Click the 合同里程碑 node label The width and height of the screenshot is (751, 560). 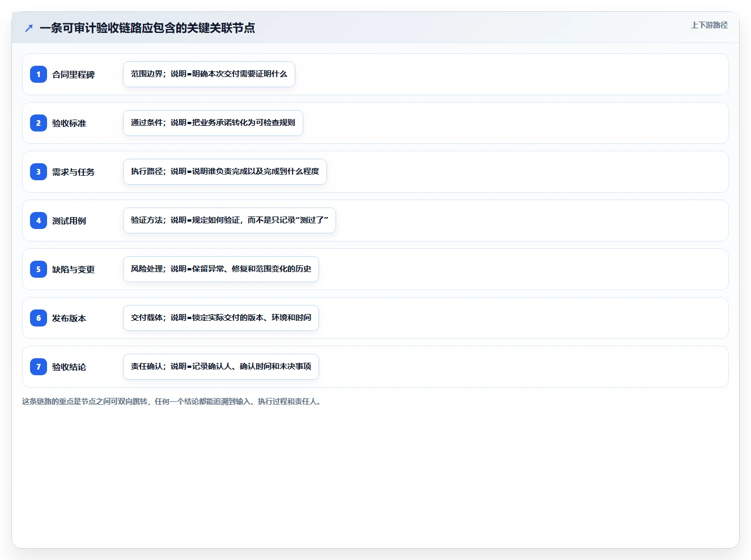click(73, 74)
